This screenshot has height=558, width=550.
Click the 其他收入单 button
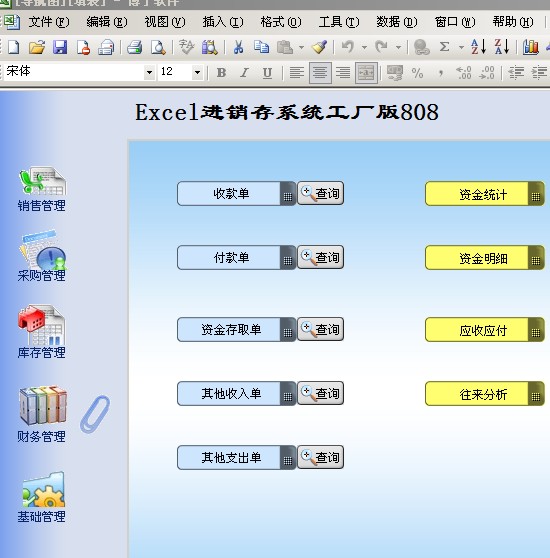(x=236, y=393)
